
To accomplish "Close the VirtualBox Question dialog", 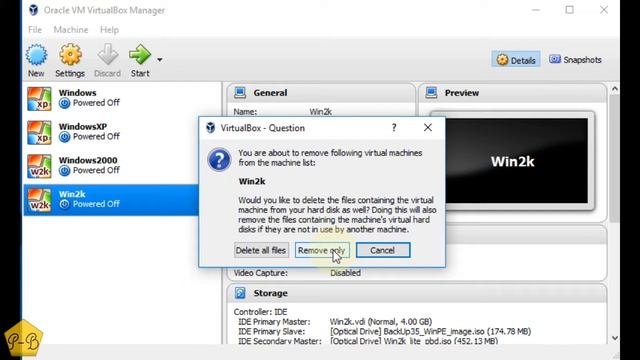I will tap(427, 128).
